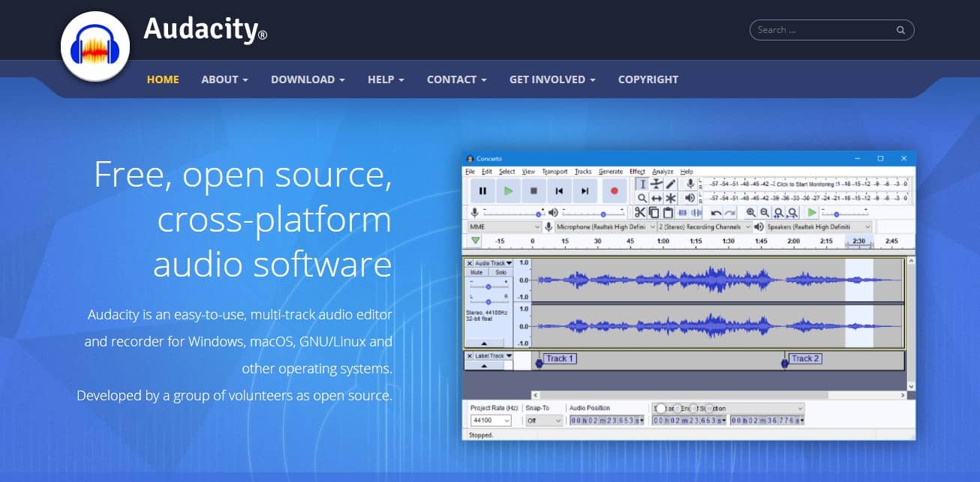Screen dimensions: 980x482
Task: Click the Trim audio icon
Action: pyautogui.click(x=681, y=213)
